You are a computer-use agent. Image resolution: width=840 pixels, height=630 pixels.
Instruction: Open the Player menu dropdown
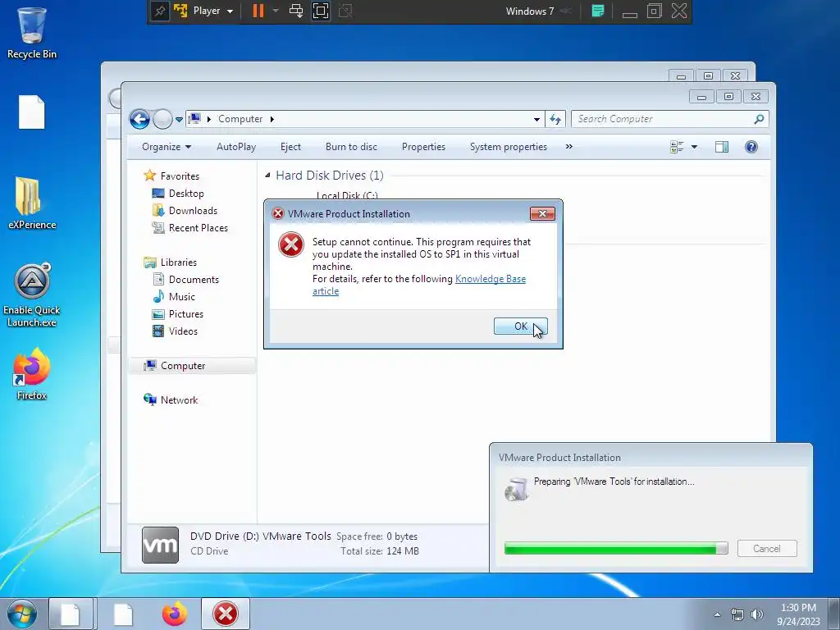(212, 11)
